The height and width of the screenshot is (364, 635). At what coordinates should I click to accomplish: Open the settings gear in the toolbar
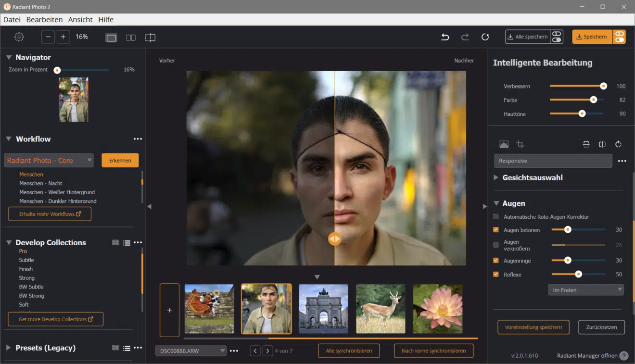point(19,37)
